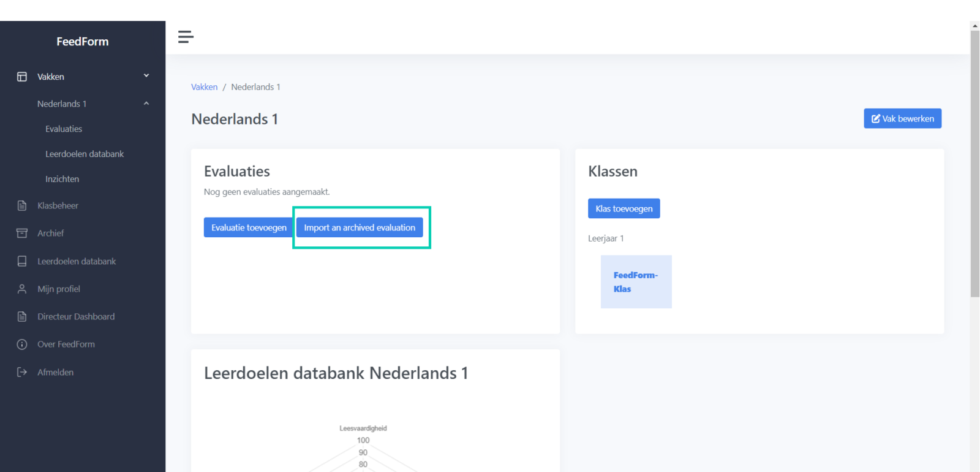
Task: Open the main Leerdoelen databank menu item
Action: click(77, 261)
